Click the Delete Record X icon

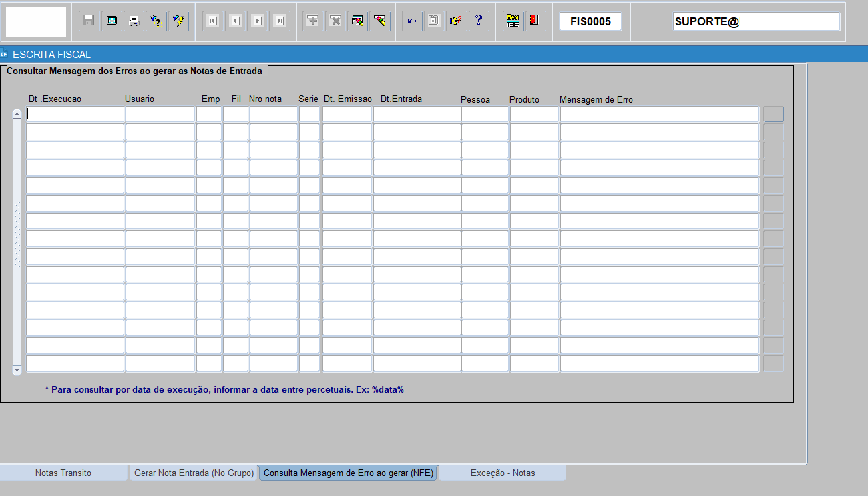pos(335,21)
